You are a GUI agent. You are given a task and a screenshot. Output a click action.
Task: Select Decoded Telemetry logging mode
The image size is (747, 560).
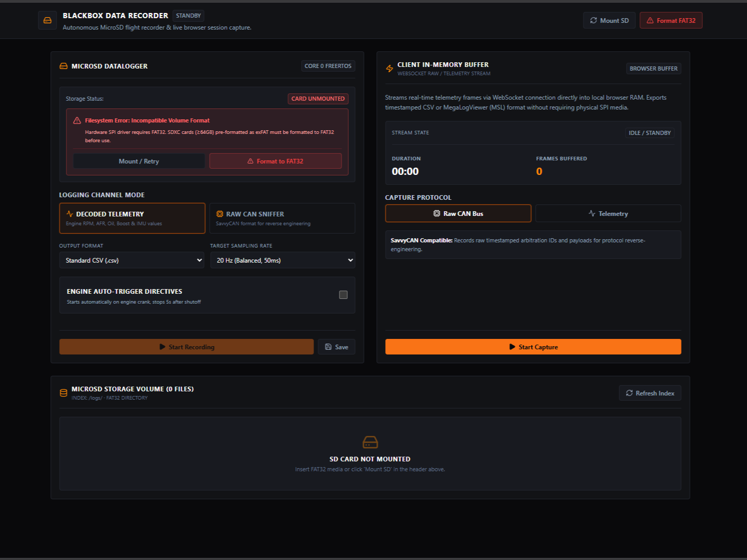point(132,218)
